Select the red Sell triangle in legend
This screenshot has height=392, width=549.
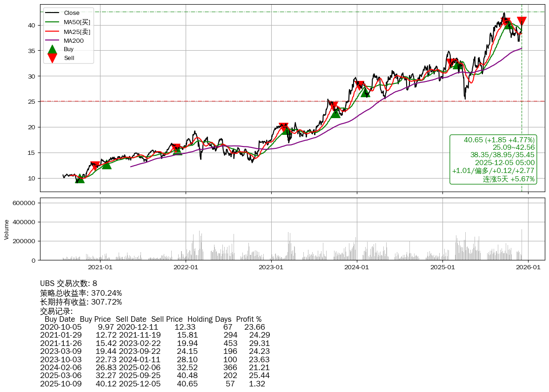tap(53, 58)
